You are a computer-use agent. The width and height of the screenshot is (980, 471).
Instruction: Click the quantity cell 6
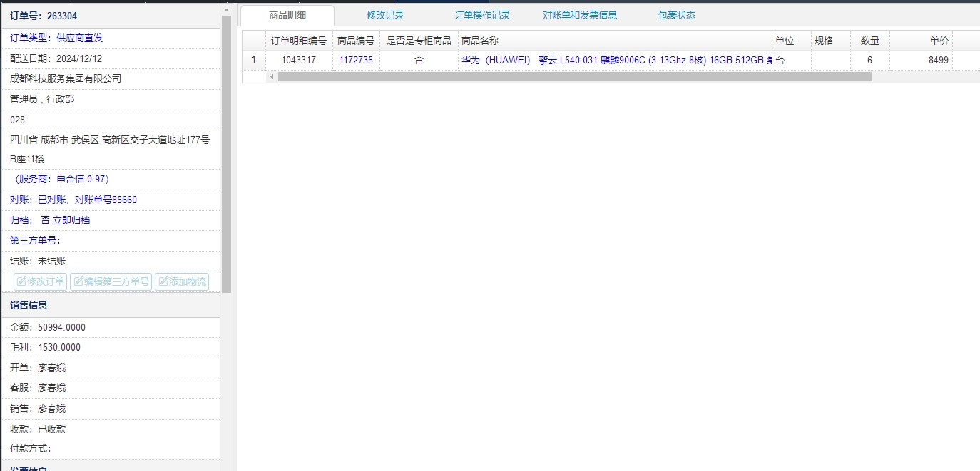[870, 61]
